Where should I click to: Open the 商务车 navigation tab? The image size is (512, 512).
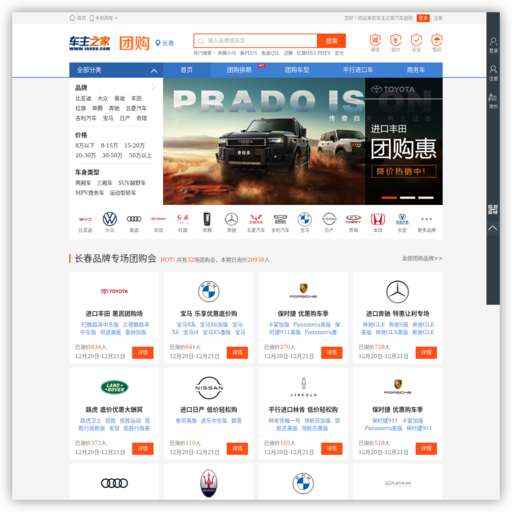point(416,70)
